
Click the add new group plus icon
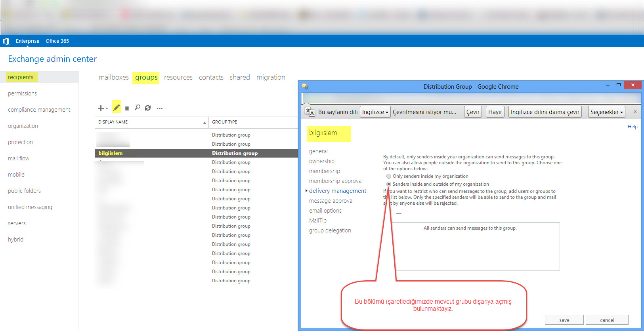[101, 108]
